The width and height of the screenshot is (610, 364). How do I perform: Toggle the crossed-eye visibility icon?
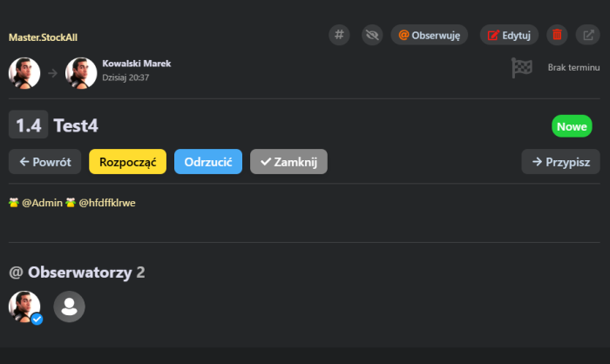click(x=374, y=35)
